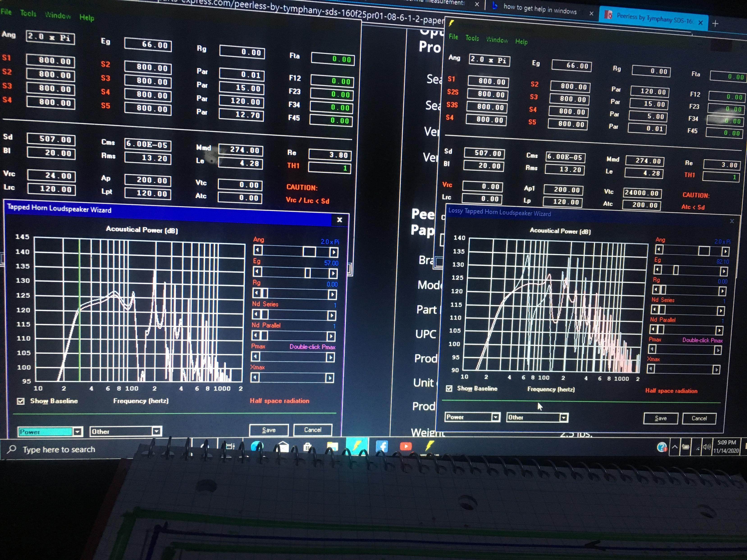Click Pmax slider right arrow in Tapped Horn wizard
The height and width of the screenshot is (560, 747).
(x=330, y=357)
